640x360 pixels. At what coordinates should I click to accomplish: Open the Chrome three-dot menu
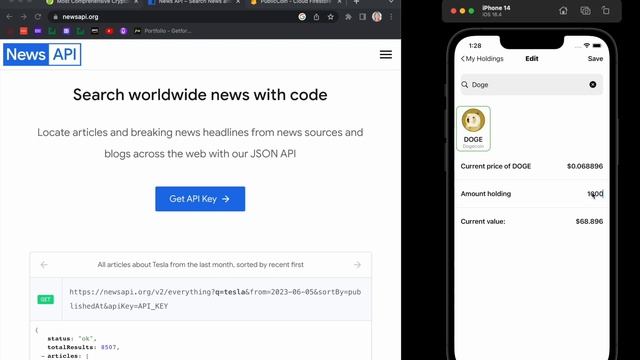(391, 17)
